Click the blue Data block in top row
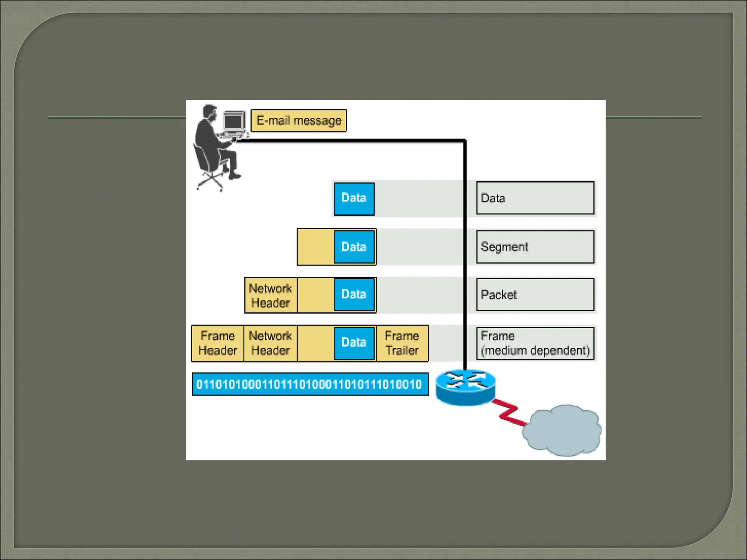747x560 pixels. click(x=354, y=199)
